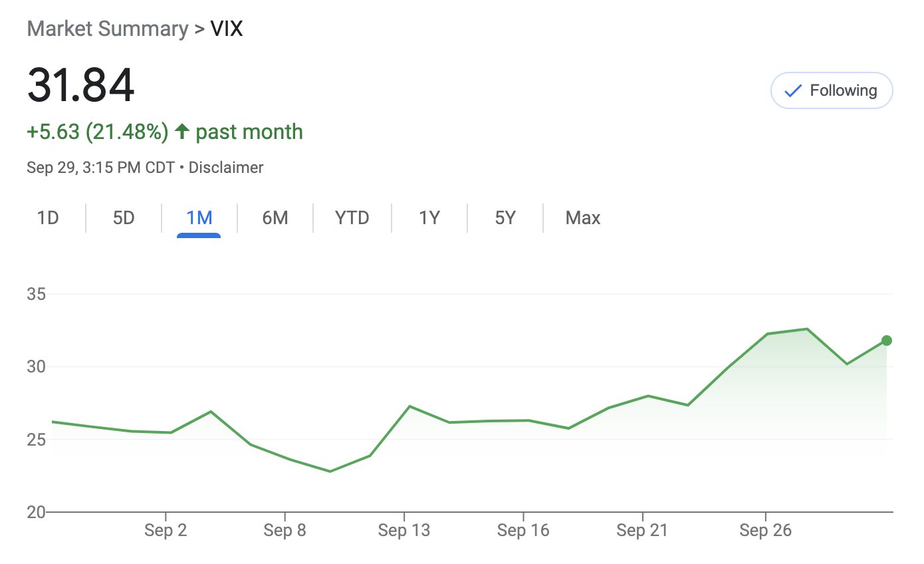
Task: Switch to the 5D time range
Action: point(124,218)
